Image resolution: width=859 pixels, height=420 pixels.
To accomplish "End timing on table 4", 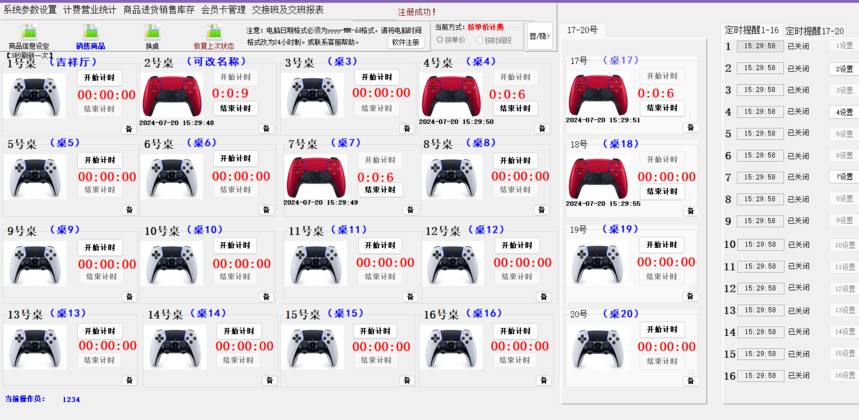I will tap(516, 108).
